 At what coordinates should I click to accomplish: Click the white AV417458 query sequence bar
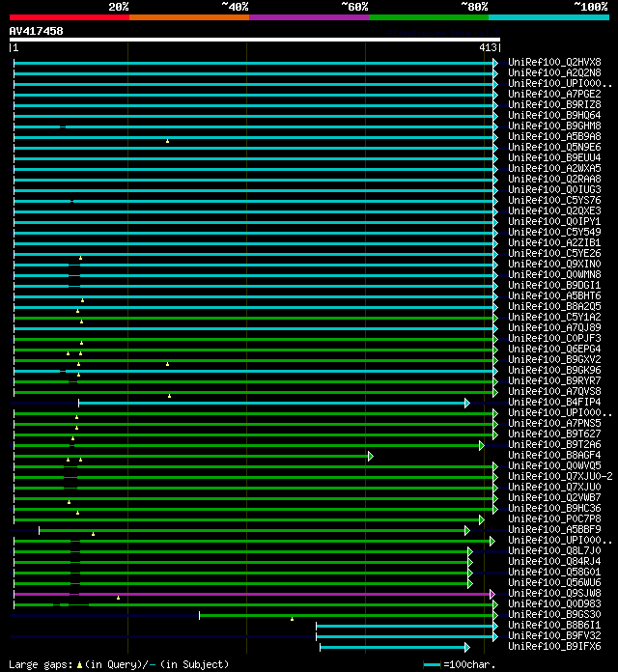pyautogui.click(x=255, y=40)
